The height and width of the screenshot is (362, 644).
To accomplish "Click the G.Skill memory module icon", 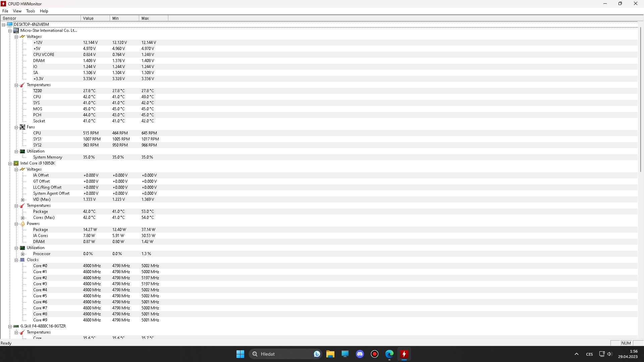I will tap(16, 326).
